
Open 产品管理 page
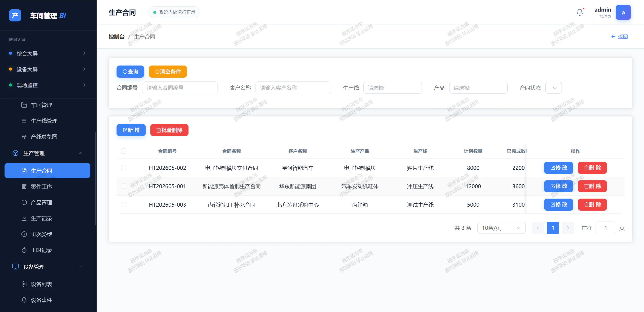click(x=48, y=202)
